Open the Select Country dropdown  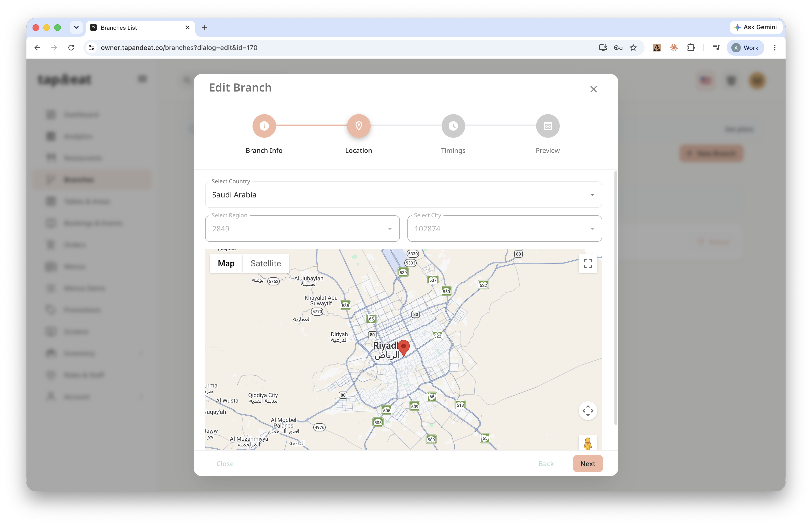tap(403, 195)
